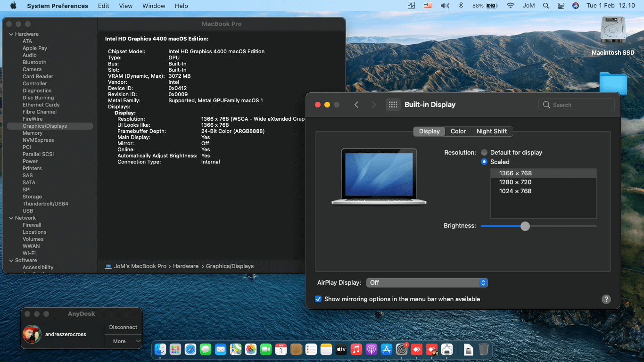Select the Scaled resolution radio button
Viewport: 644px width, 362px height.
coord(484,162)
